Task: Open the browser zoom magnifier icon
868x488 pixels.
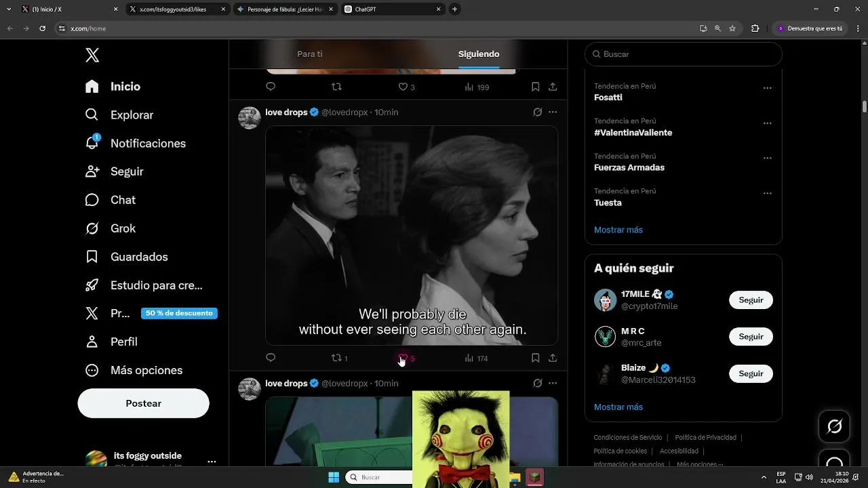Action: pos(717,28)
